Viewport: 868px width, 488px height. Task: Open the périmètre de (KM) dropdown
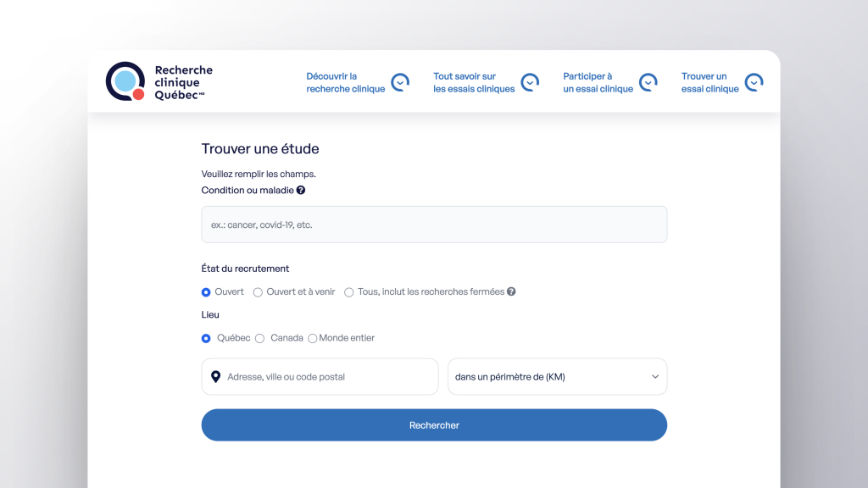click(x=557, y=377)
